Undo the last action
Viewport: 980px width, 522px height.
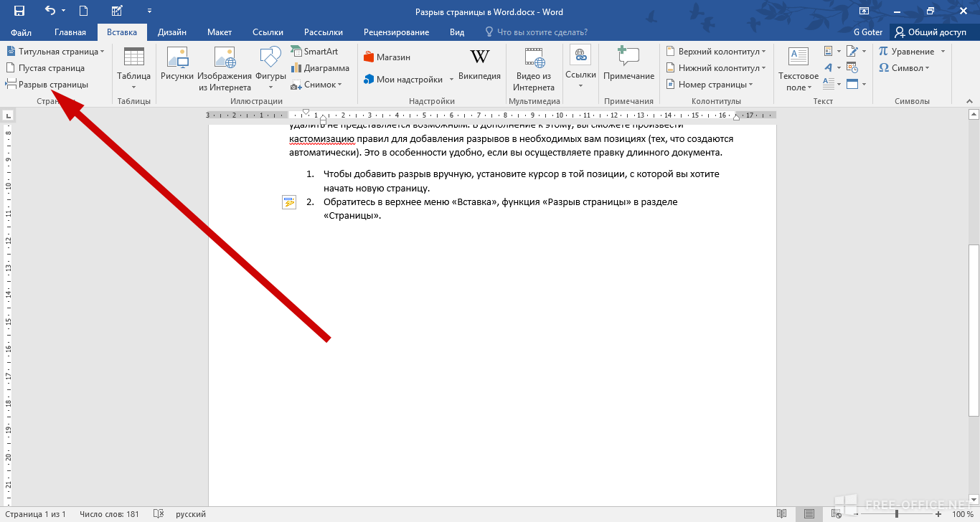coord(50,11)
